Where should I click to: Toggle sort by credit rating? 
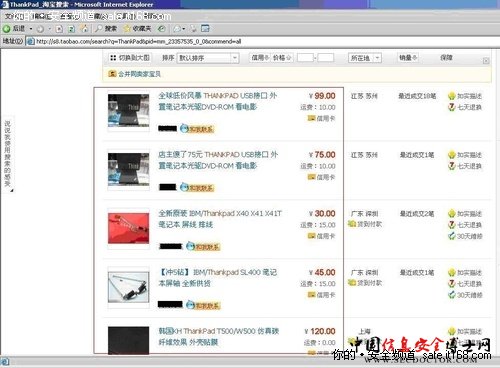tap(260, 58)
